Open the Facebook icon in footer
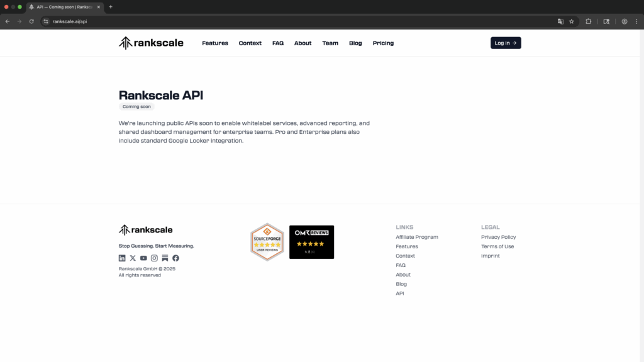This screenshot has width=644, height=362. click(x=175, y=258)
